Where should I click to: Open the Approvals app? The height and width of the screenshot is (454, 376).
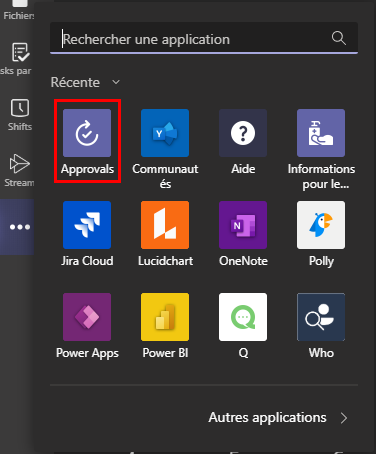(x=87, y=133)
